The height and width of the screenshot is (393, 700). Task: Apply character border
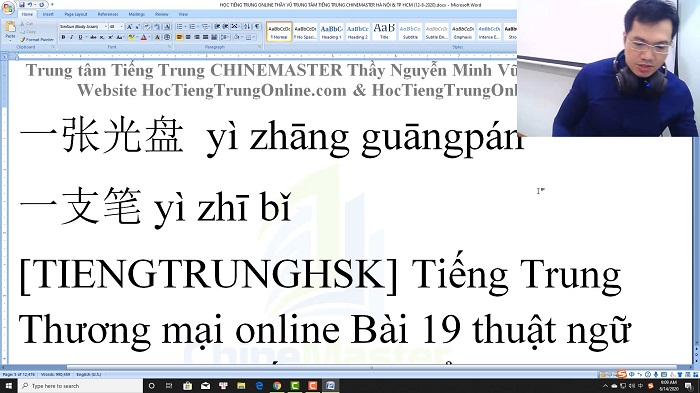pos(167,26)
